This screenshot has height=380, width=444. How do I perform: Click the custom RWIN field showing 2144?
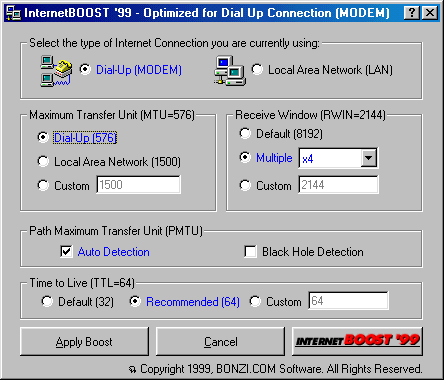tap(338, 185)
